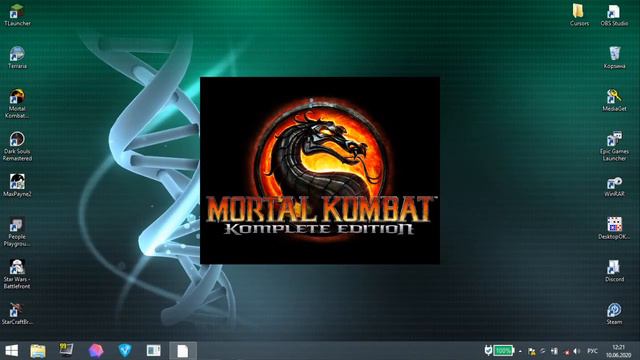Click the volume speaker tray icon
Image resolution: width=640 pixels, height=360 pixels.
pos(577,351)
